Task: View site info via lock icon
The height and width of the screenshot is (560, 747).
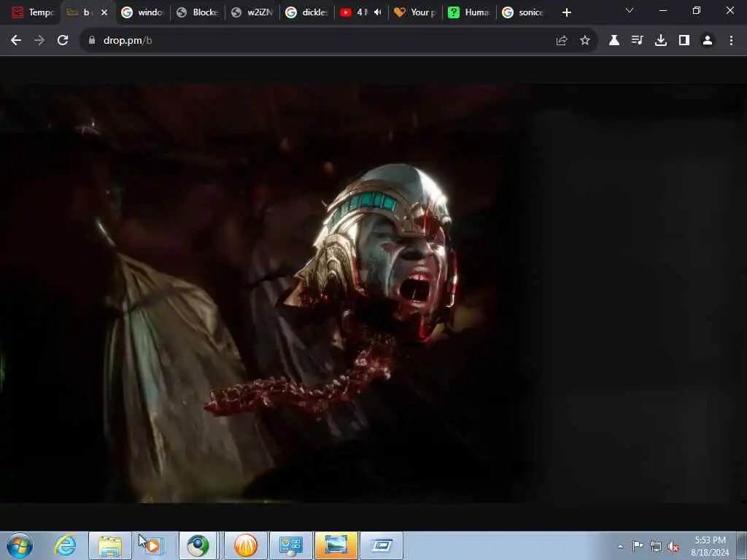Action: tap(92, 41)
